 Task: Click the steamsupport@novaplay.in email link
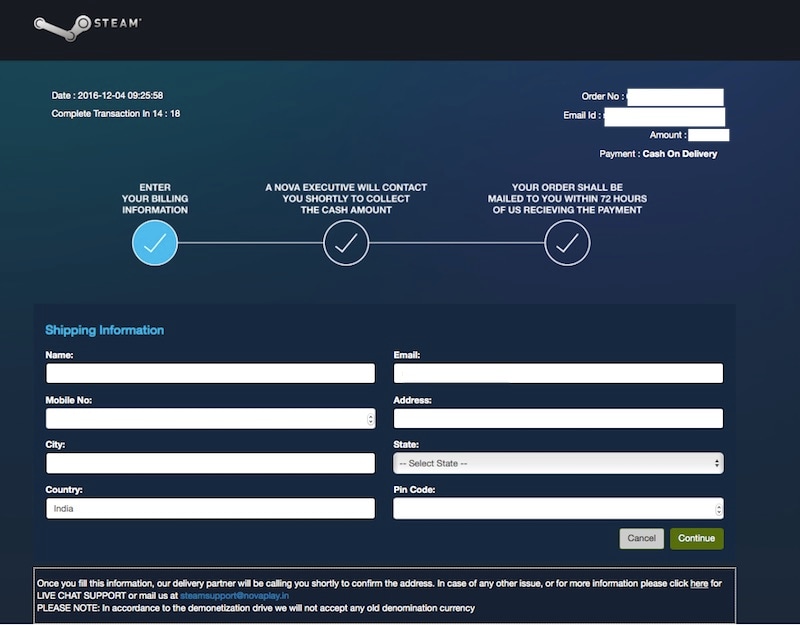coord(235,595)
